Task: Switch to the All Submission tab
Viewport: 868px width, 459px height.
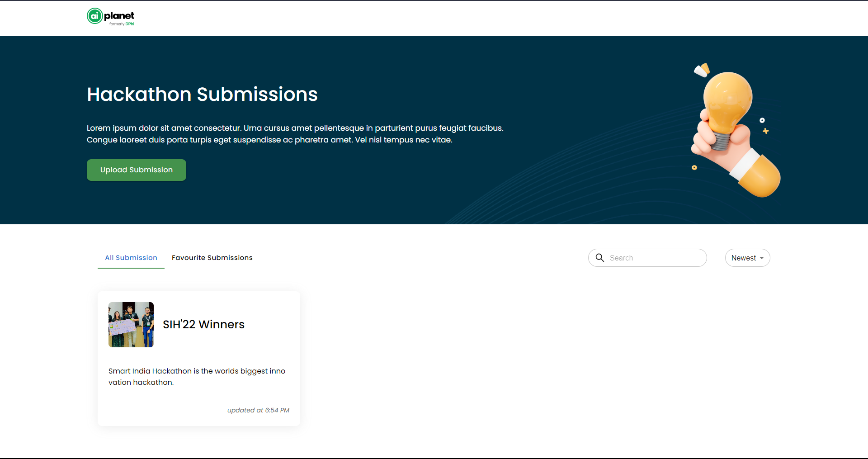Action: pyautogui.click(x=131, y=258)
